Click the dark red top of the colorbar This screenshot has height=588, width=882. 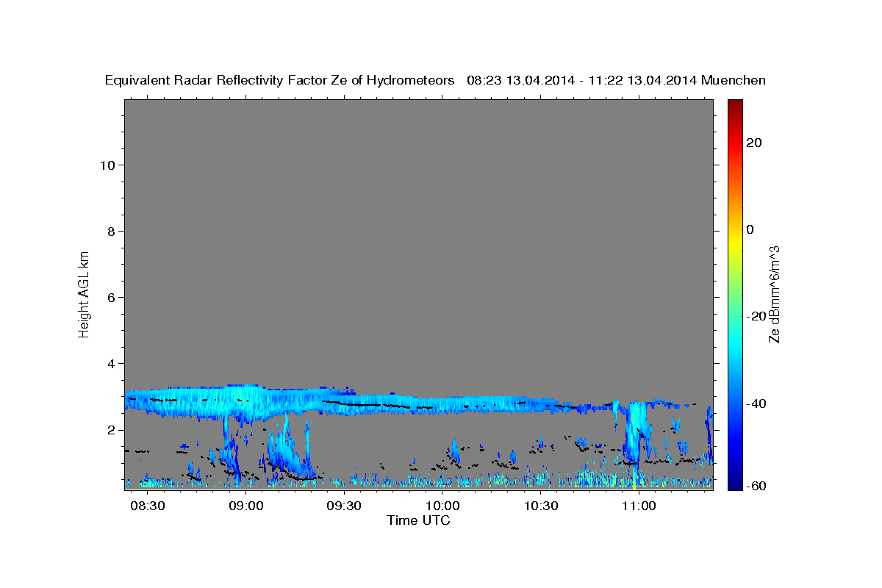(x=734, y=104)
